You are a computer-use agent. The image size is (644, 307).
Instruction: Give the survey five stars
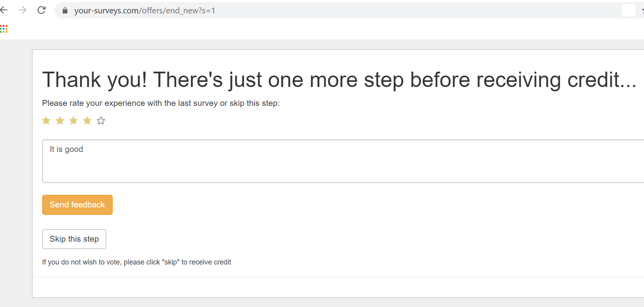[x=101, y=121]
